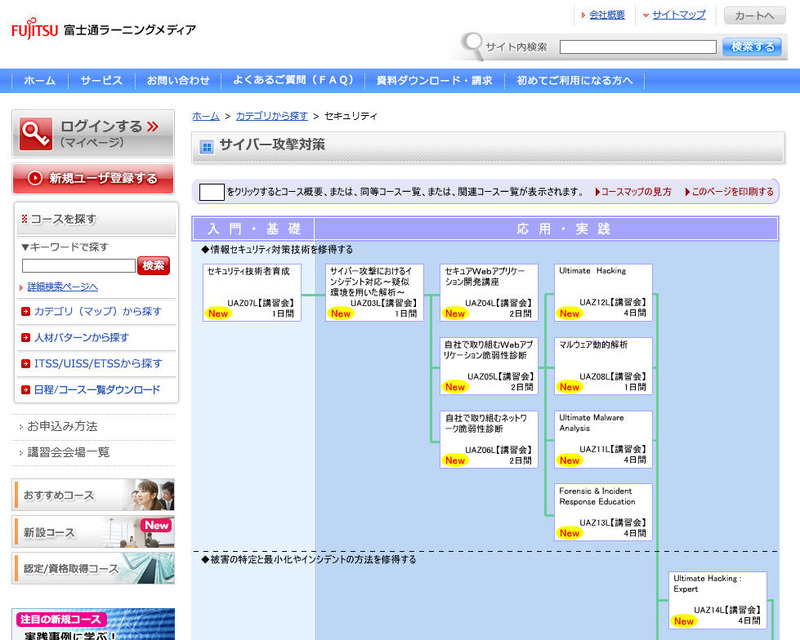Click the red arrow icon next to 人材パターンから探す
800x640 pixels.
click(x=25, y=338)
